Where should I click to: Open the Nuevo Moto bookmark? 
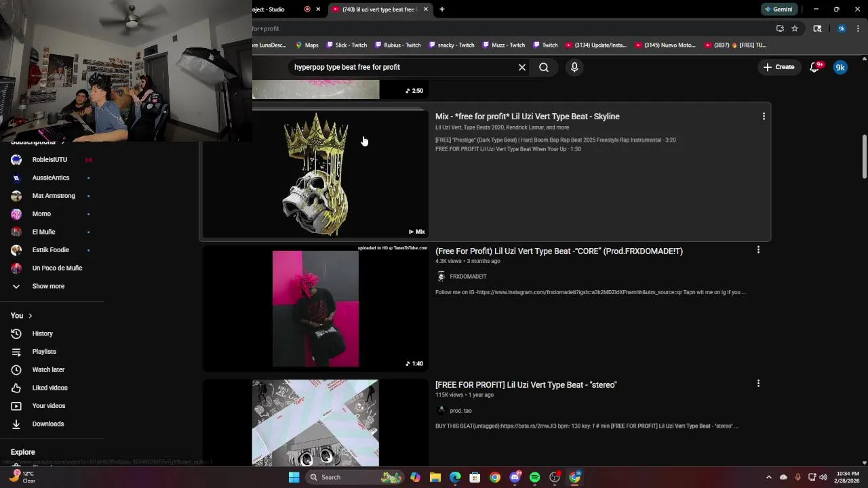[x=665, y=45]
